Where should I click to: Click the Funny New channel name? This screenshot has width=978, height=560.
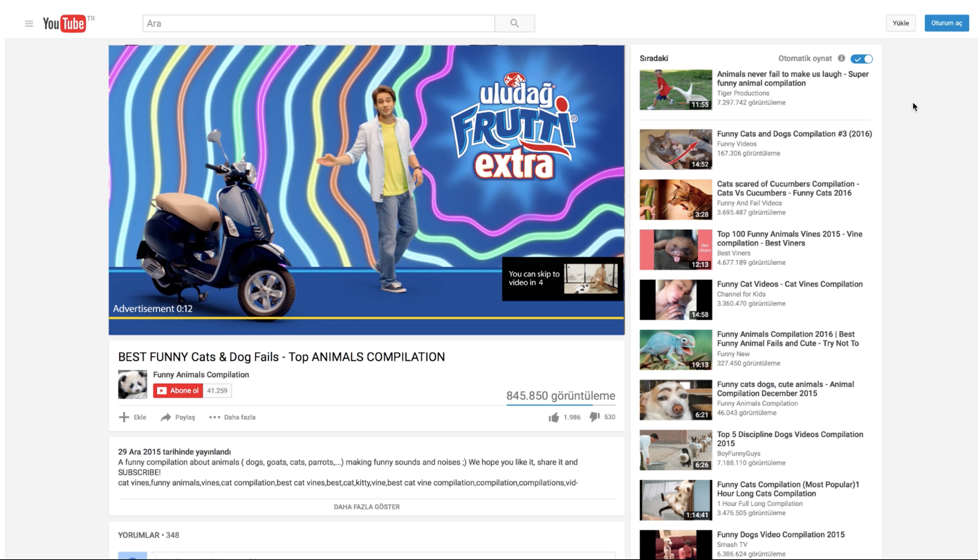[x=733, y=354]
